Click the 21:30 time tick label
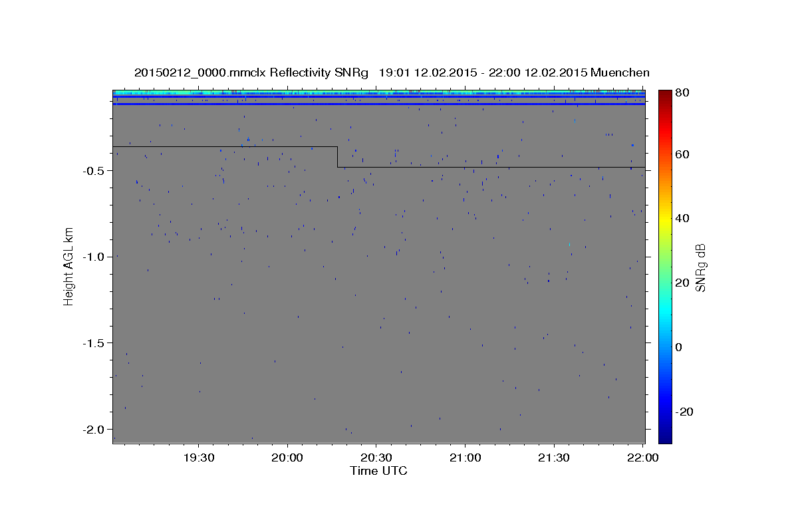The width and height of the screenshot is (798, 532). pos(553,458)
